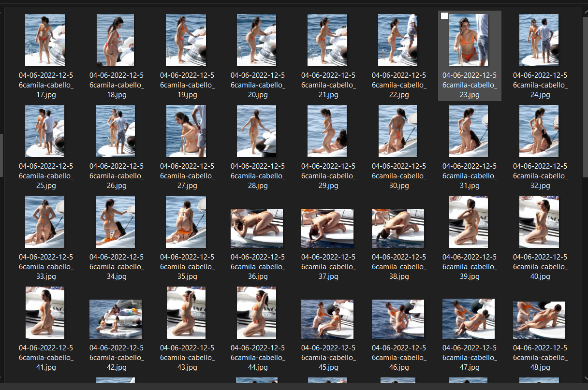This screenshot has height=390, width=588.
Task: Click the vertical scrollbar on the right edge
Action: [x=585, y=97]
